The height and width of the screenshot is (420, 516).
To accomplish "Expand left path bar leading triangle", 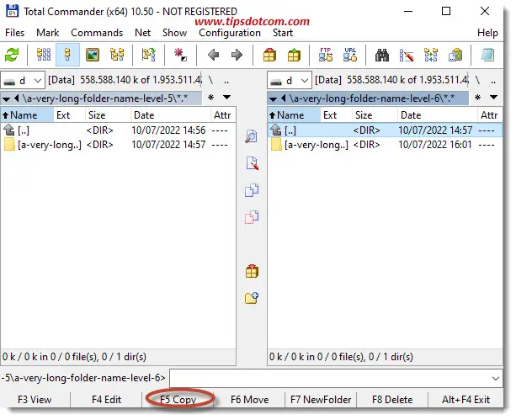I will [x=6, y=98].
